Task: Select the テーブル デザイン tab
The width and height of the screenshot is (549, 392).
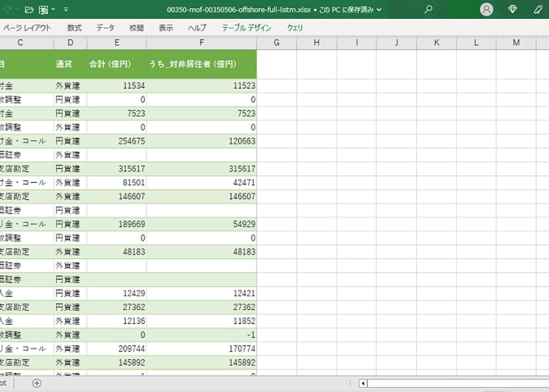Action: (247, 28)
